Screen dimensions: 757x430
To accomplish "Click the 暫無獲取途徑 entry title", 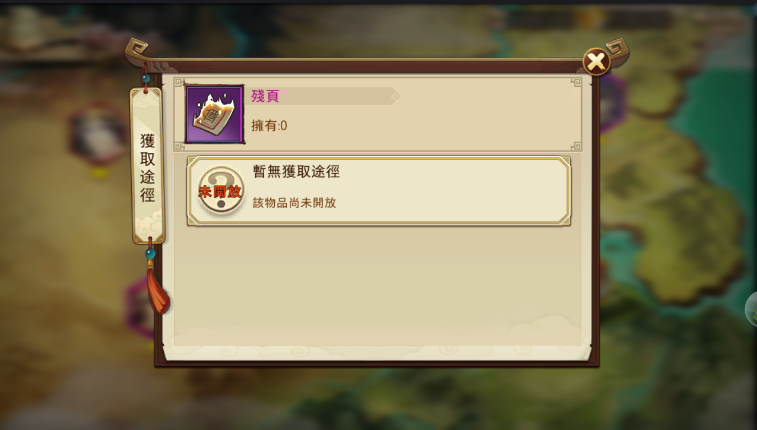I will coord(296,171).
